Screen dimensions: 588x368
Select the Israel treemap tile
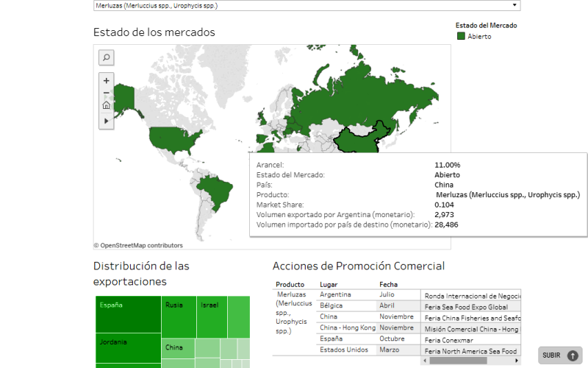(212, 316)
